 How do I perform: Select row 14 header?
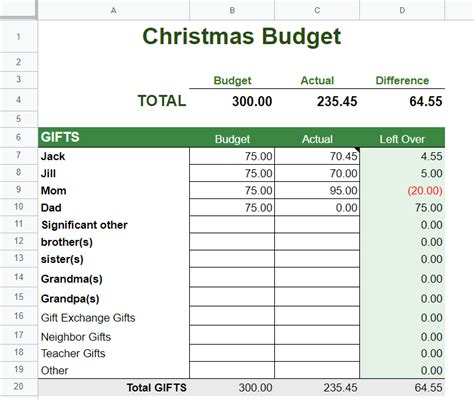(19, 277)
